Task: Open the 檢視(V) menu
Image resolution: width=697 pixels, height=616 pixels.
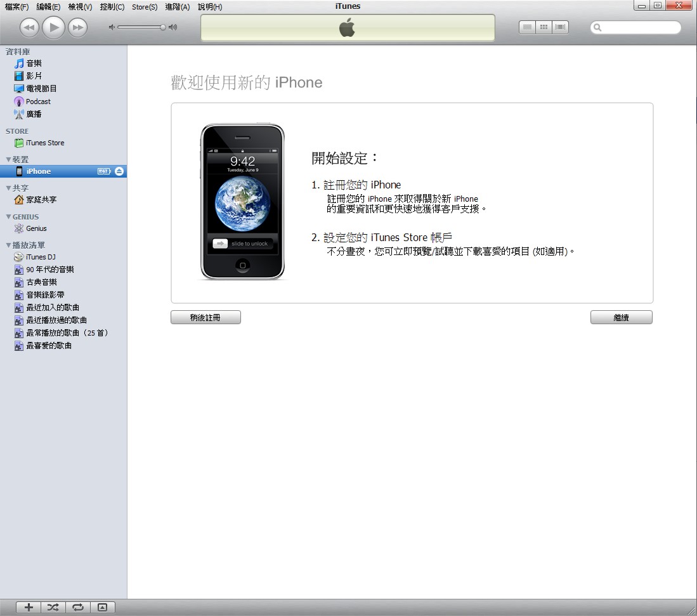Action: coord(80,7)
